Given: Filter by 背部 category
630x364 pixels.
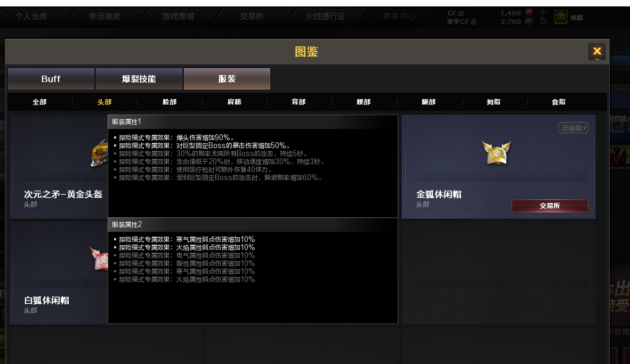Looking at the screenshot, I should pos(298,102).
